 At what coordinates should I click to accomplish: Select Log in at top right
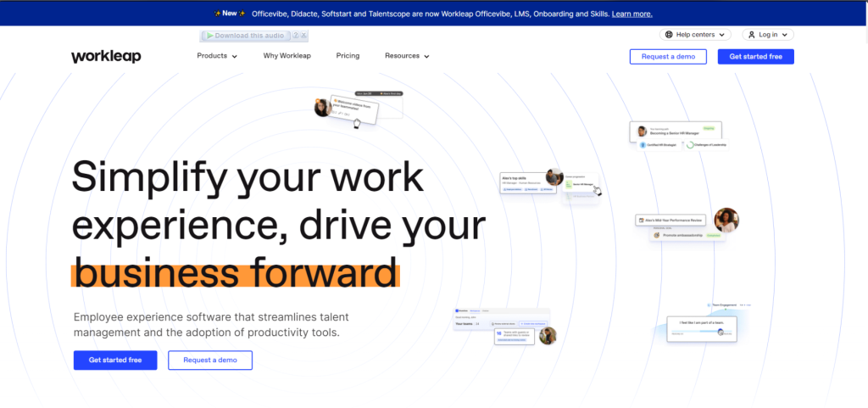click(768, 34)
